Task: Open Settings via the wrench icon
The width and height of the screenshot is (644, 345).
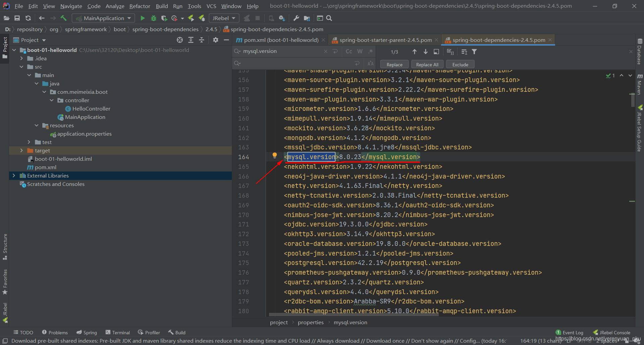Action: [296, 18]
